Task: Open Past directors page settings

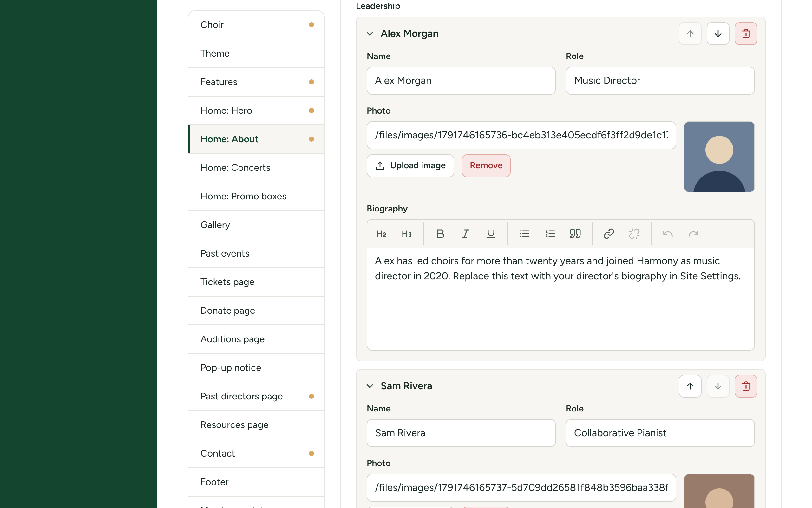Action: [256, 396]
